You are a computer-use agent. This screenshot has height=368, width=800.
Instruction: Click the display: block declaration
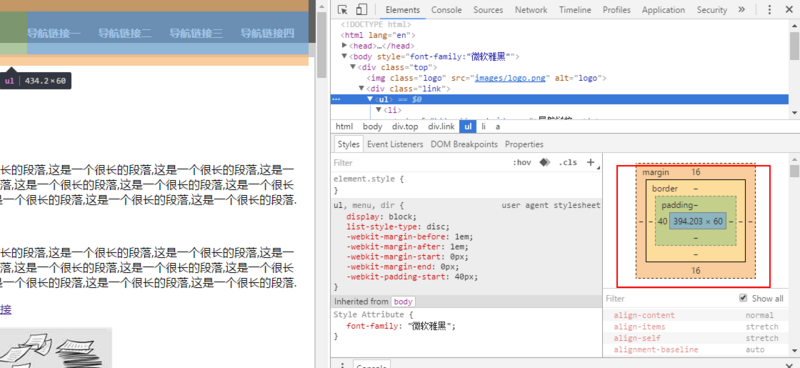click(x=381, y=216)
